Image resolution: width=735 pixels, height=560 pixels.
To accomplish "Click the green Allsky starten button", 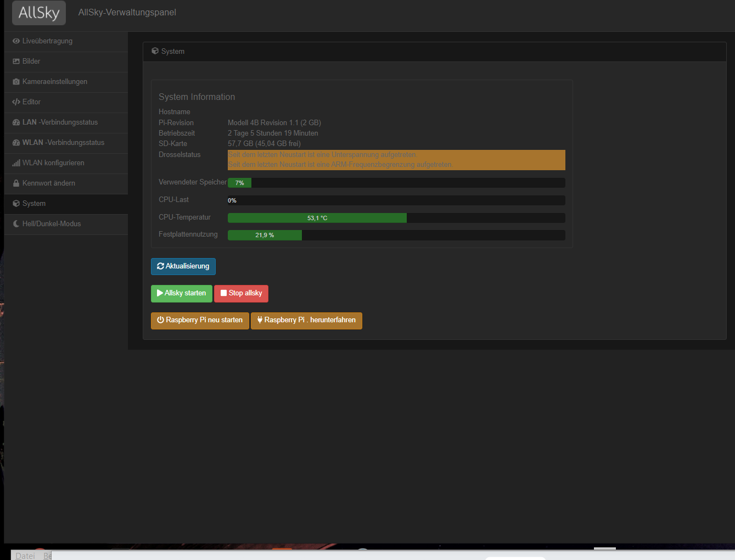I will click(x=182, y=293).
